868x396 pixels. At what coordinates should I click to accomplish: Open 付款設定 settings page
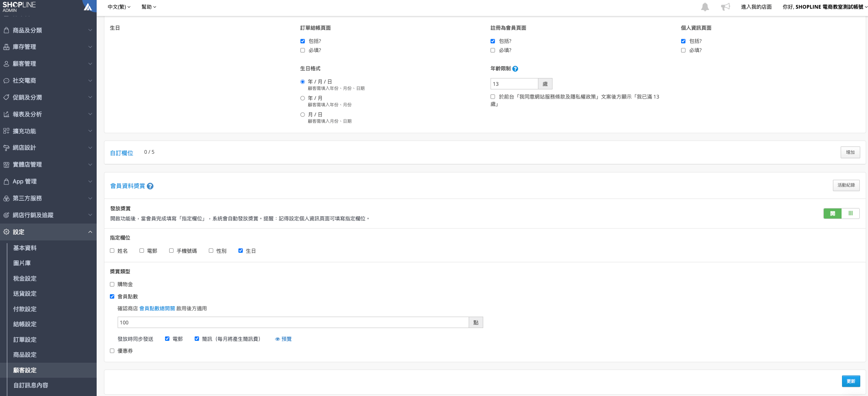[x=25, y=309]
